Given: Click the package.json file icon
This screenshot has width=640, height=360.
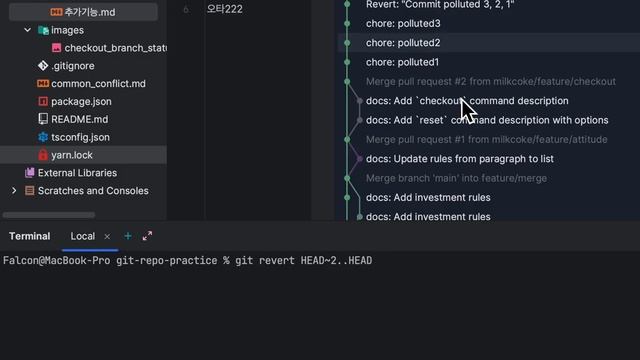Looking at the screenshot, I should (x=43, y=101).
